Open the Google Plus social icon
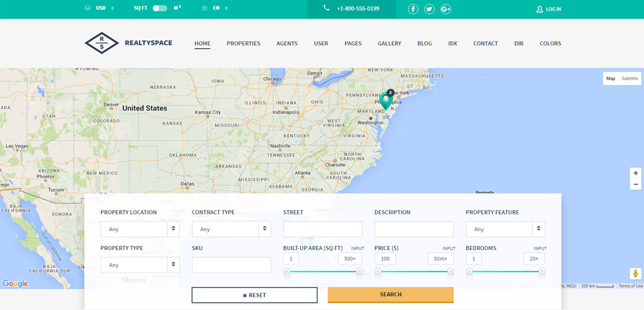The width and height of the screenshot is (644, 310). tap(446, 9)
